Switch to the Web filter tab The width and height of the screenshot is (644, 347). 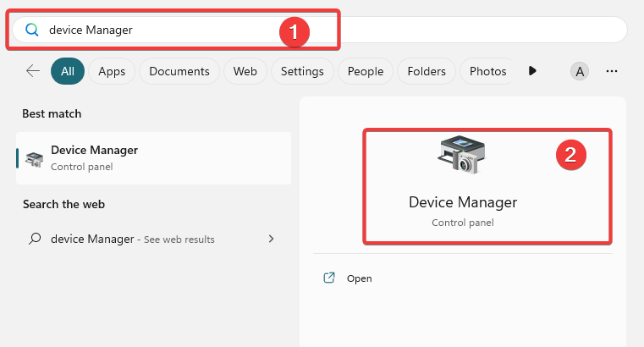click(245, 71)
